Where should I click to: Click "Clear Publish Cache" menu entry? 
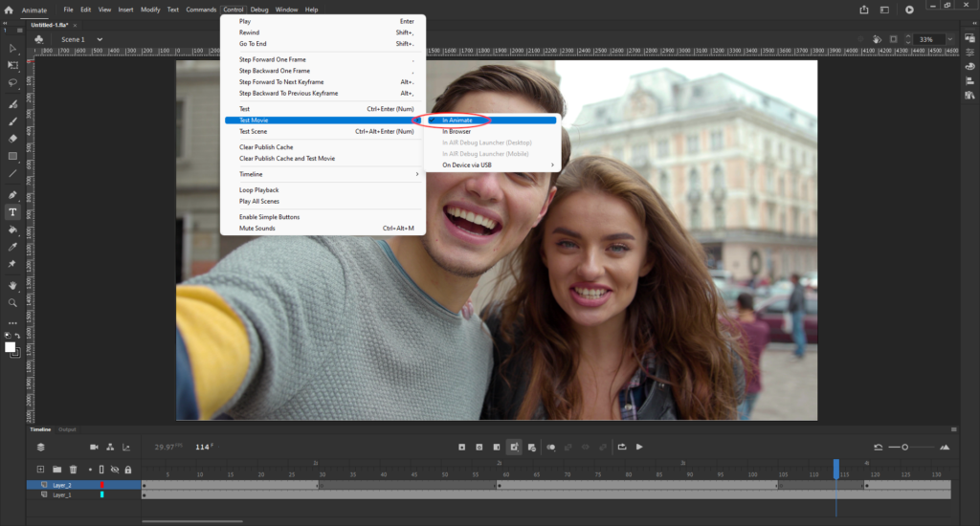(x=266, y=147)
